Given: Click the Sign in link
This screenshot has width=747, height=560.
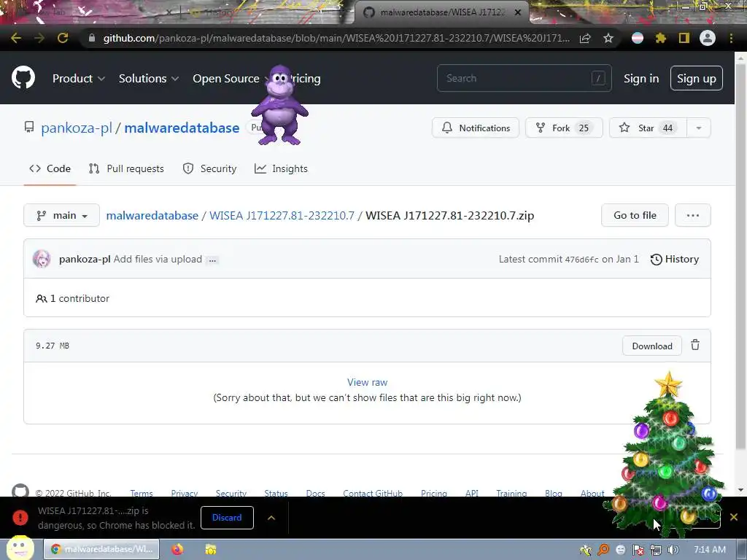Looking at the screenshot, I should (641, 79).
